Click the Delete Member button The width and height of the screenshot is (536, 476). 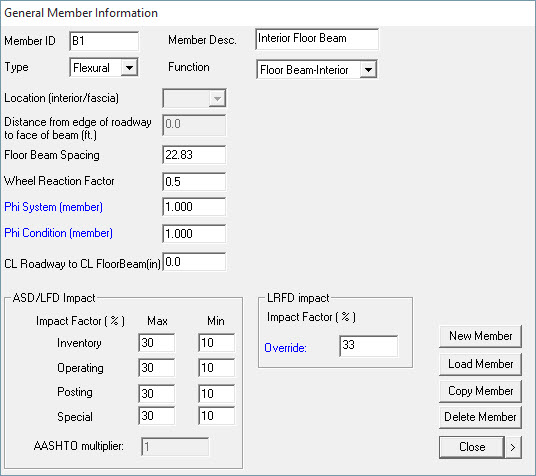coord(480,417)
